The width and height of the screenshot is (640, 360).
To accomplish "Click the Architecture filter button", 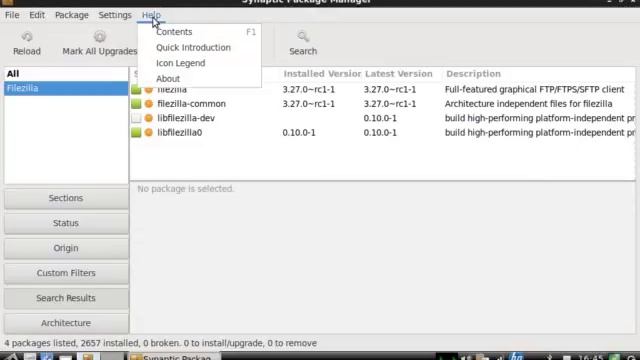I will (x=66, y=323).
